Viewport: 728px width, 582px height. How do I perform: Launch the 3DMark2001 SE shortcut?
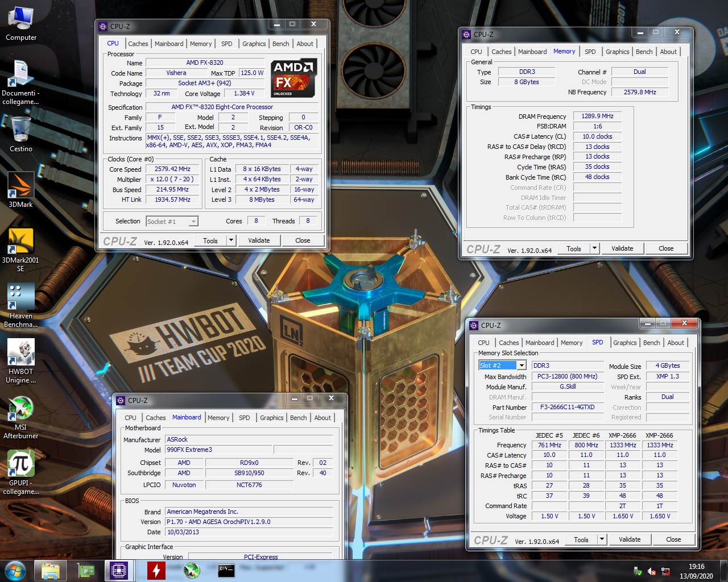20,250
